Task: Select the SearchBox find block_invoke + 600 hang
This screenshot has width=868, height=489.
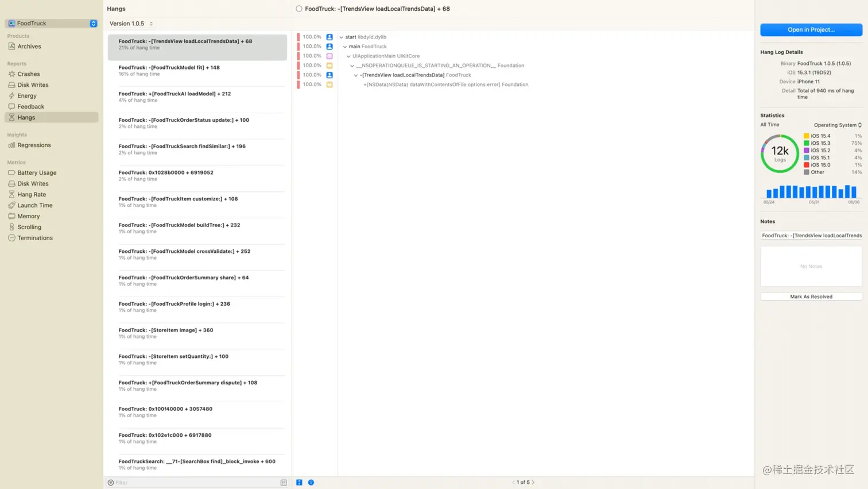Action: [197, 464]
